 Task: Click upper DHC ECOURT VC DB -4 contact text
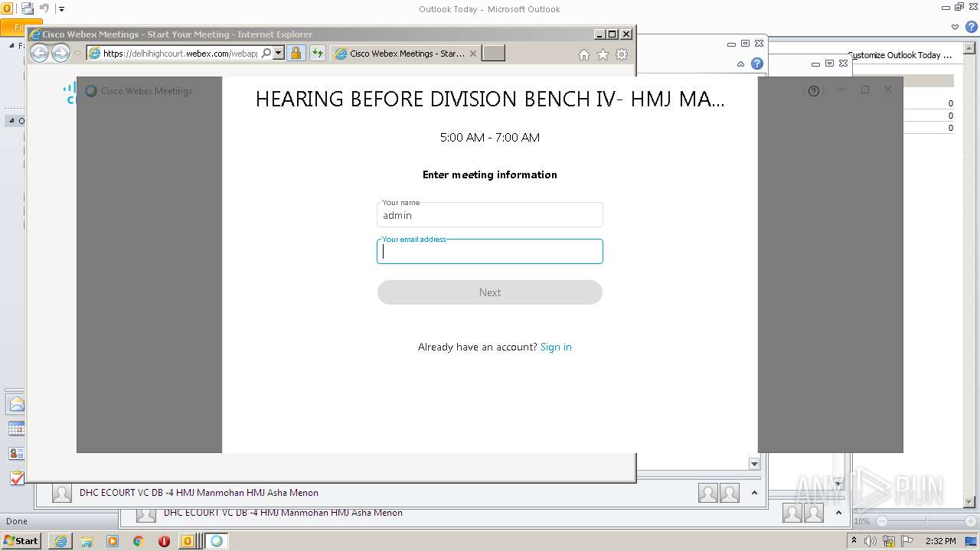[x=199, y=493]
